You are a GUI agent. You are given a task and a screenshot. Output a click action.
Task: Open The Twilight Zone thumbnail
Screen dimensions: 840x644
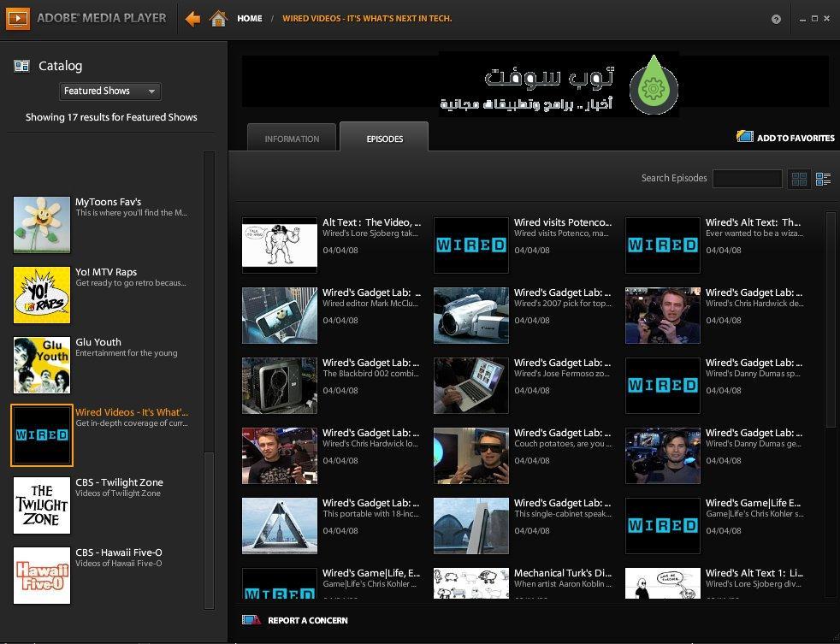pyautogui.click(x=42, y=505)
